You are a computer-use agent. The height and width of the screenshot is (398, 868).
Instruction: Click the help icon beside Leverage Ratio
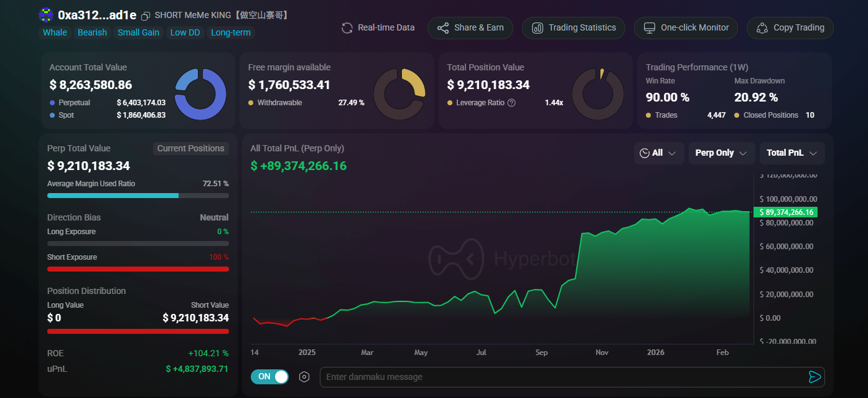point(511,103)
